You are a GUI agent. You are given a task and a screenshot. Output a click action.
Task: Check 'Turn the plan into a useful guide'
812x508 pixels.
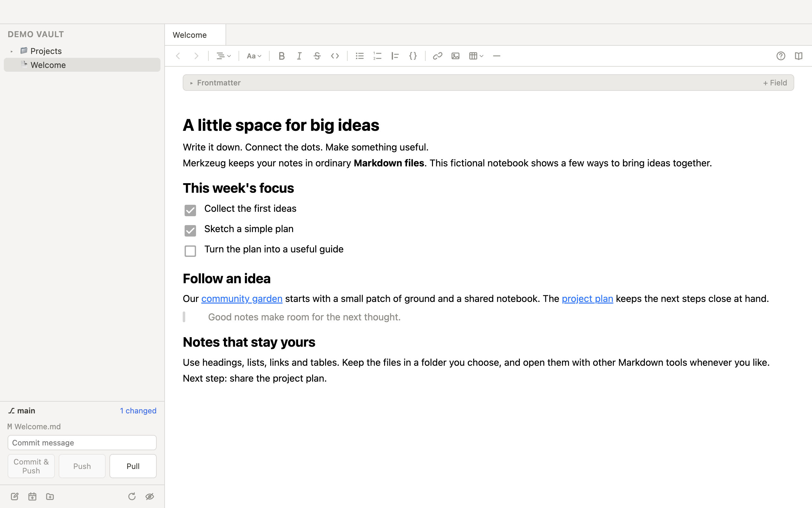(x=190, y=251)
